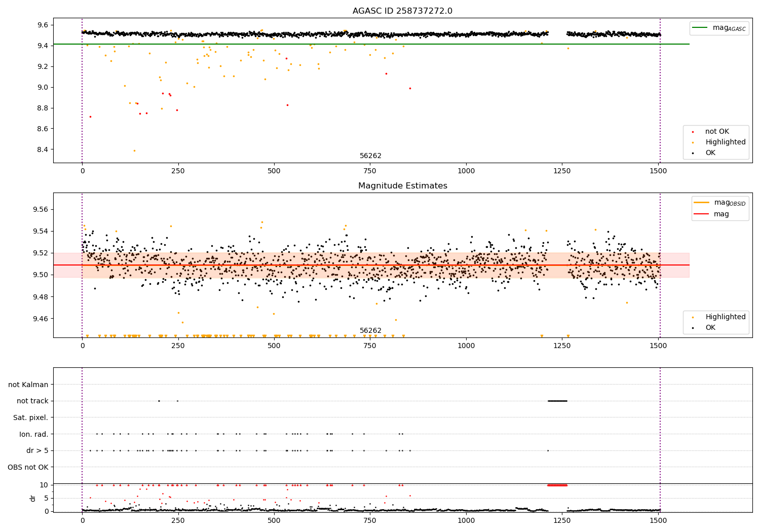Click the '56262' annotation in middle plot
Screen dimensions: 760x532
pos(370,331)
